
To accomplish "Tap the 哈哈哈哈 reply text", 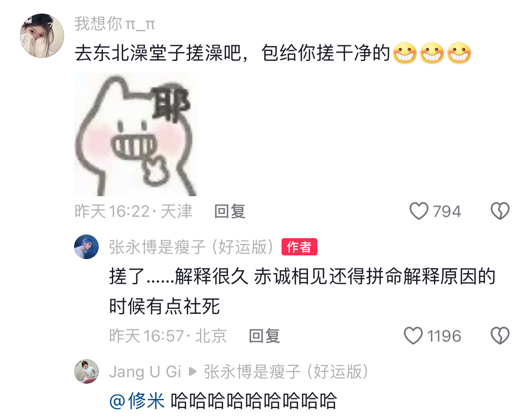I will click(254, 401).
